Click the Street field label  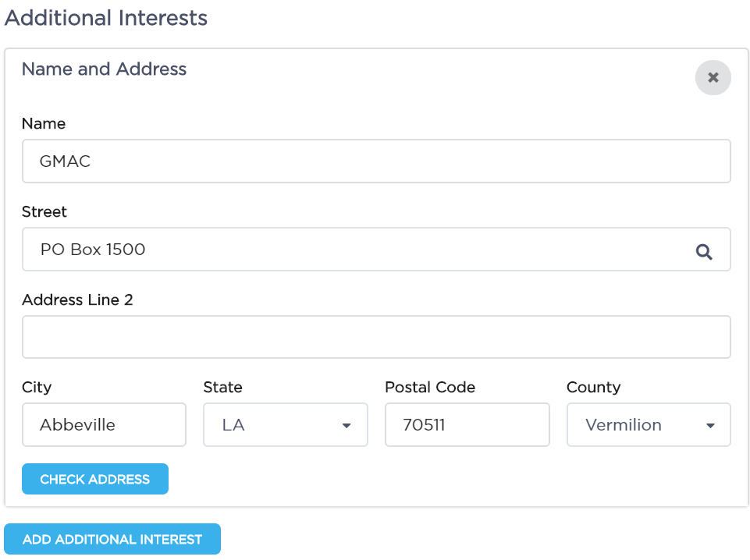(44, 211)
